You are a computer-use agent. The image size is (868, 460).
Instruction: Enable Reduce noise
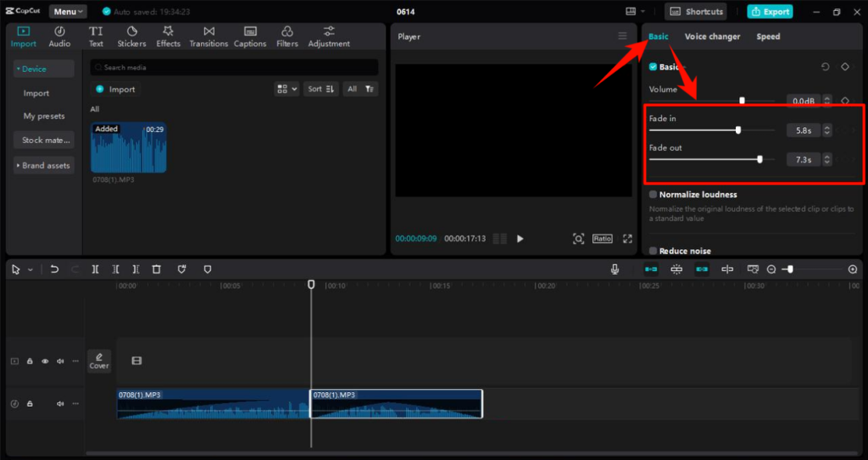[x=653, y=251]
